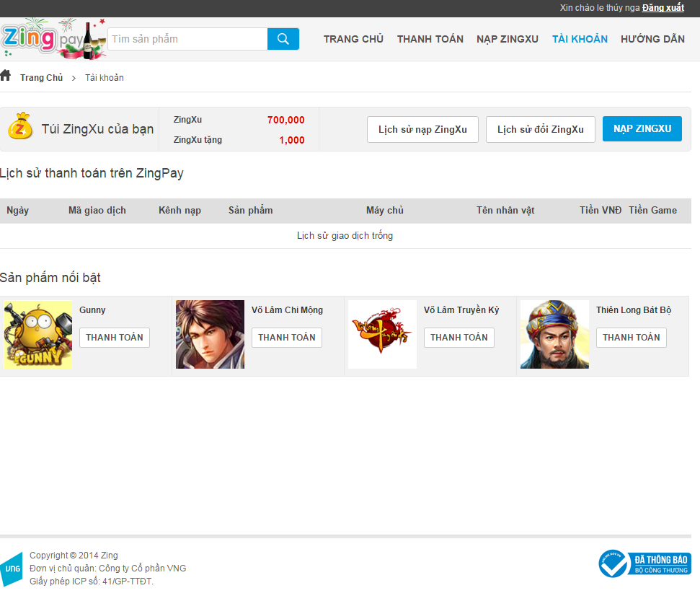Click the Tiền VNĐ column header
The height and width of the screenshot is (601, 700).
click(601, 211)
